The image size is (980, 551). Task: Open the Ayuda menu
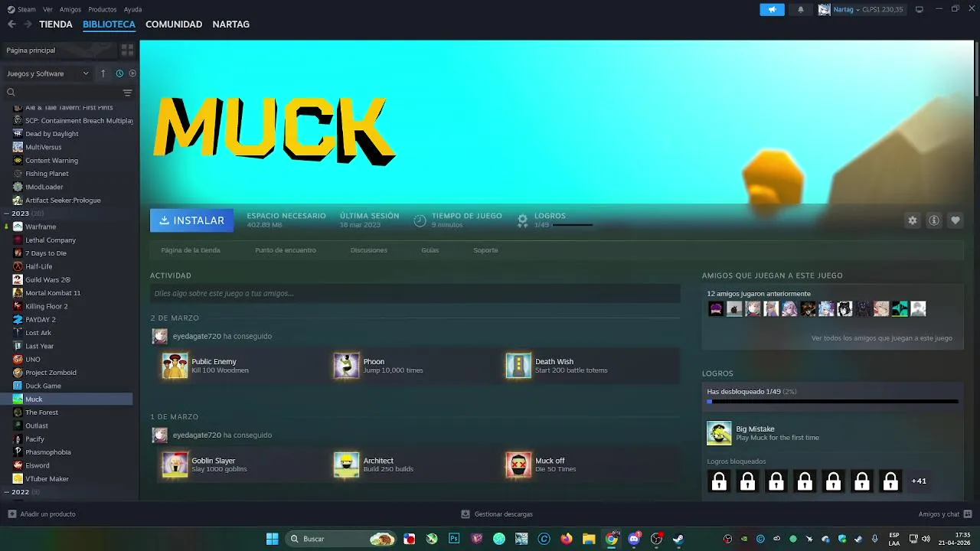(x=132, y=9)
